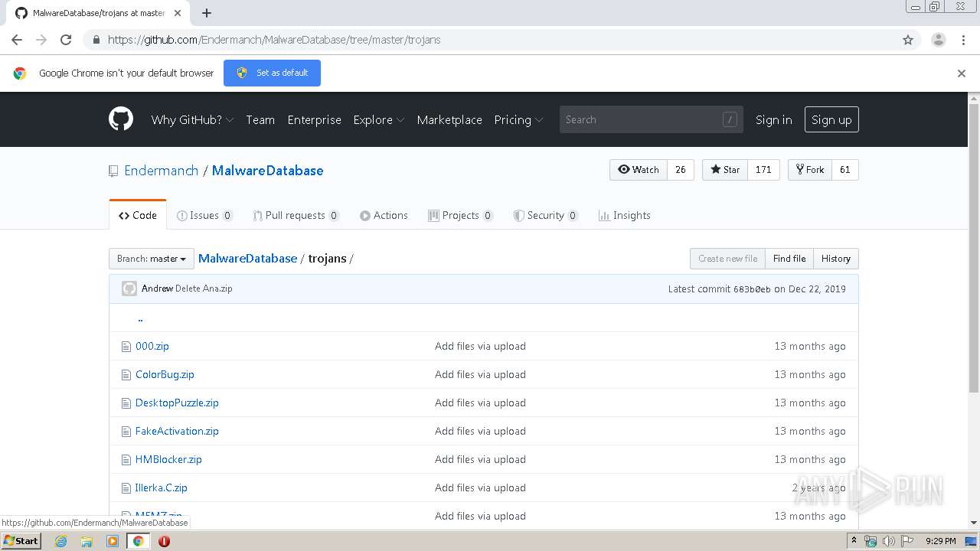Open the Enterprise nav link

(314, 119)
